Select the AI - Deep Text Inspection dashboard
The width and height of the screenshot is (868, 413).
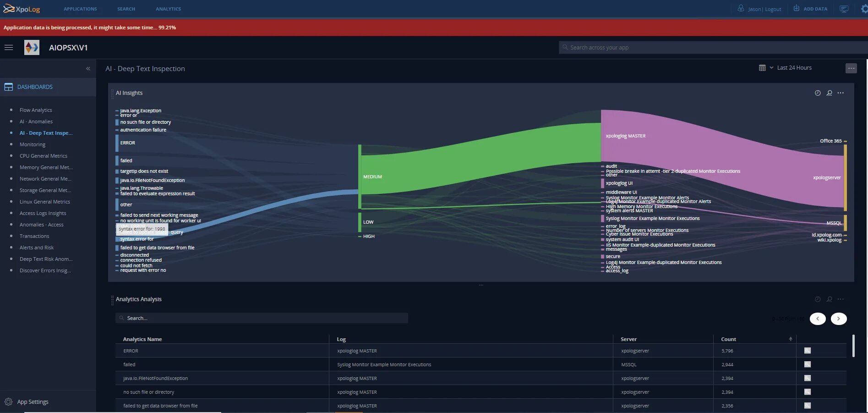pos(46,133)
